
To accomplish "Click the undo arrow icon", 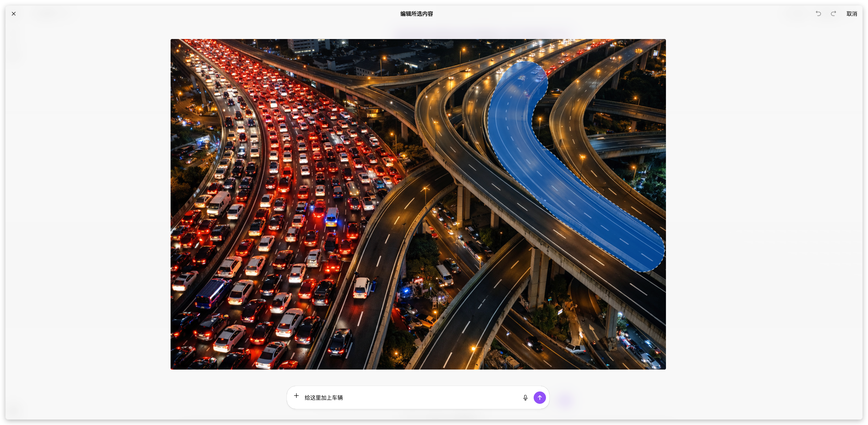I will 818,14.
